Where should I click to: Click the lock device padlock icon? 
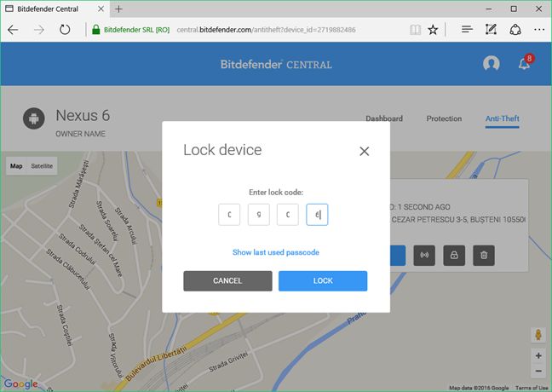(x=454, y=256)
